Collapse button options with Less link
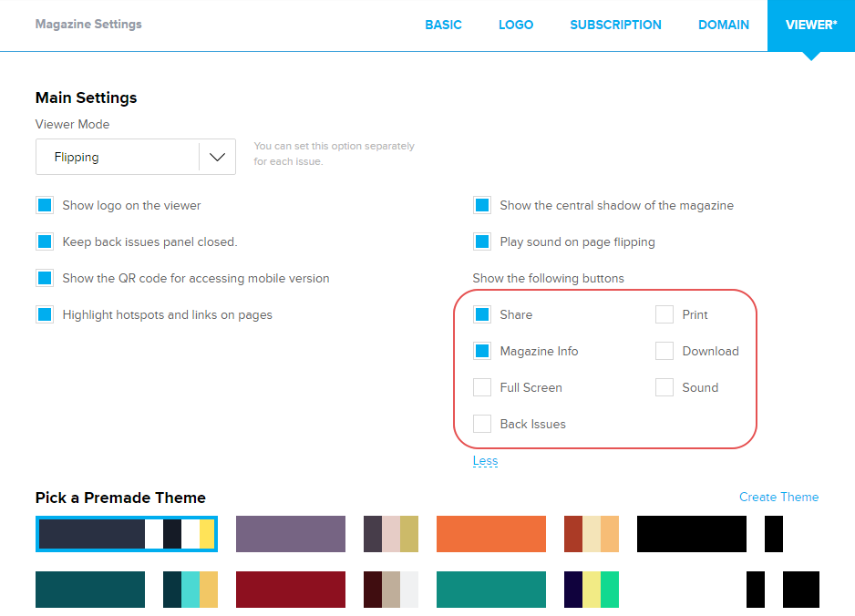 485,461
